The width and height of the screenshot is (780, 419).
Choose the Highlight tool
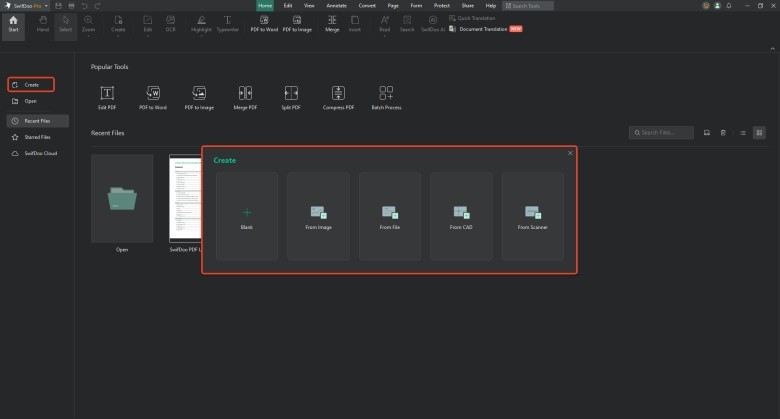[201, 24]
